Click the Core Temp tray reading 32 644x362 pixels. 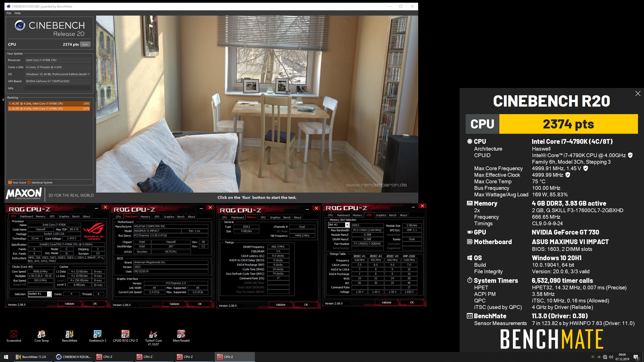(593, 357)
